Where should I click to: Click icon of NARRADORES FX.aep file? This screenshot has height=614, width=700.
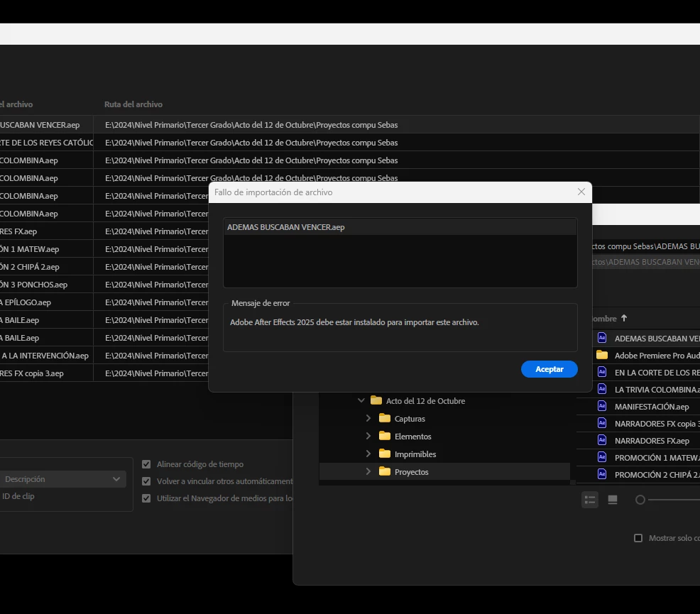coord(602,440)
